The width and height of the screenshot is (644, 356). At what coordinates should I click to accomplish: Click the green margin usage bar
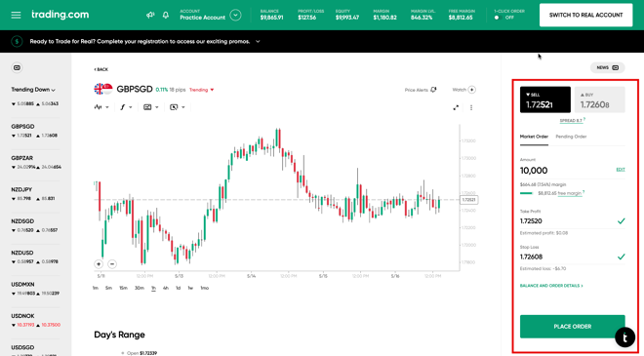[x=527, y=193]
